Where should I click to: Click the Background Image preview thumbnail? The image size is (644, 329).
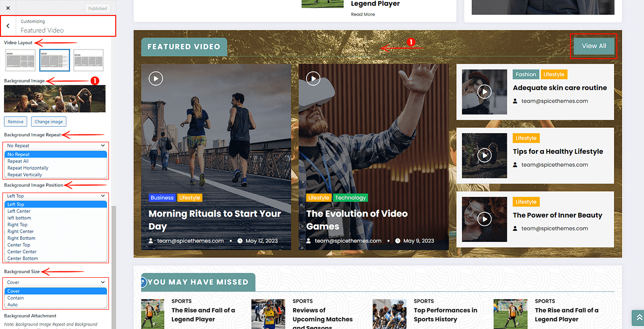[x=55, y=99]
